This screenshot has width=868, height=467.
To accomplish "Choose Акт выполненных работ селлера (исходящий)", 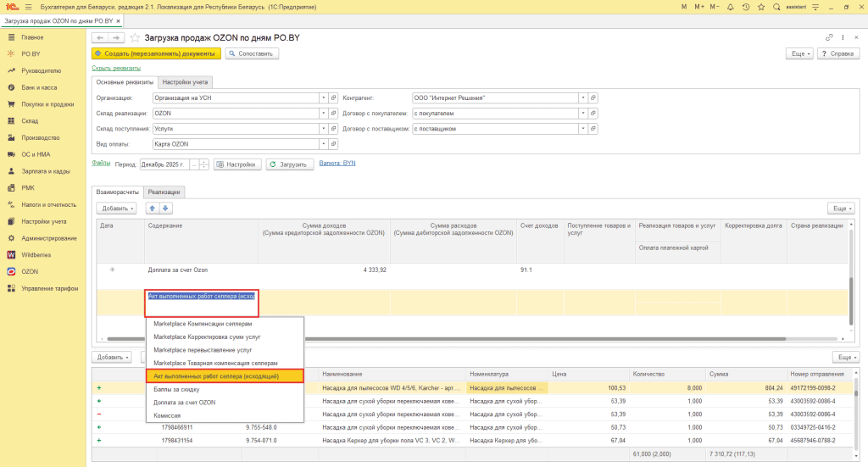I will click(225, 376).
